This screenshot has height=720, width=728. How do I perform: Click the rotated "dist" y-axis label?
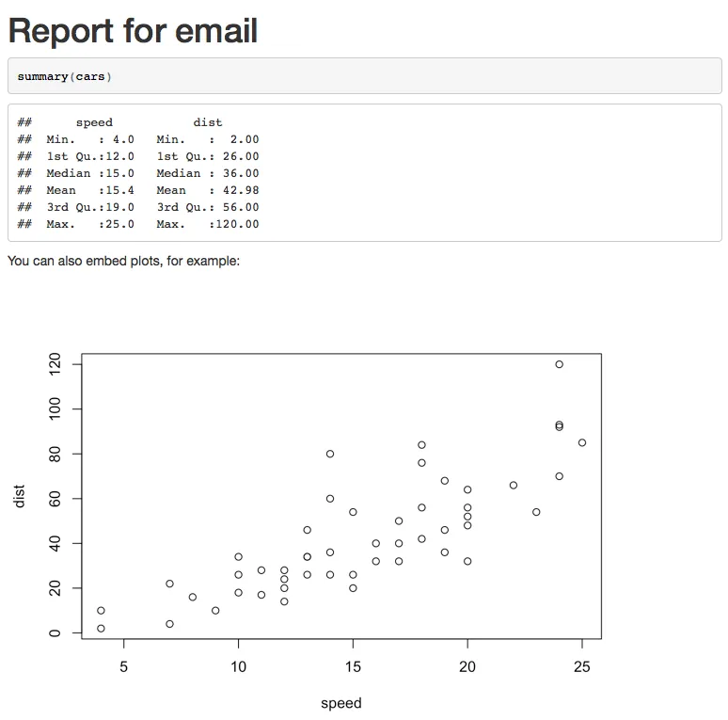tap(20, 496)
